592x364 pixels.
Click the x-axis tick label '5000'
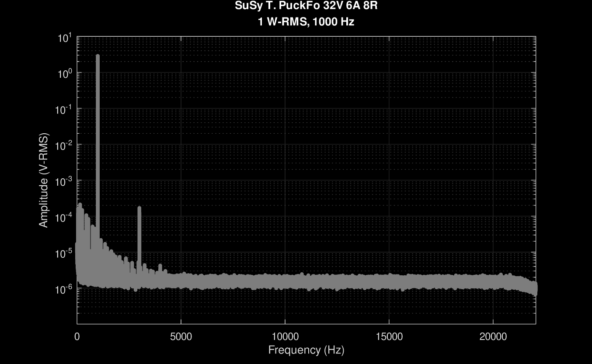(181, 337)
